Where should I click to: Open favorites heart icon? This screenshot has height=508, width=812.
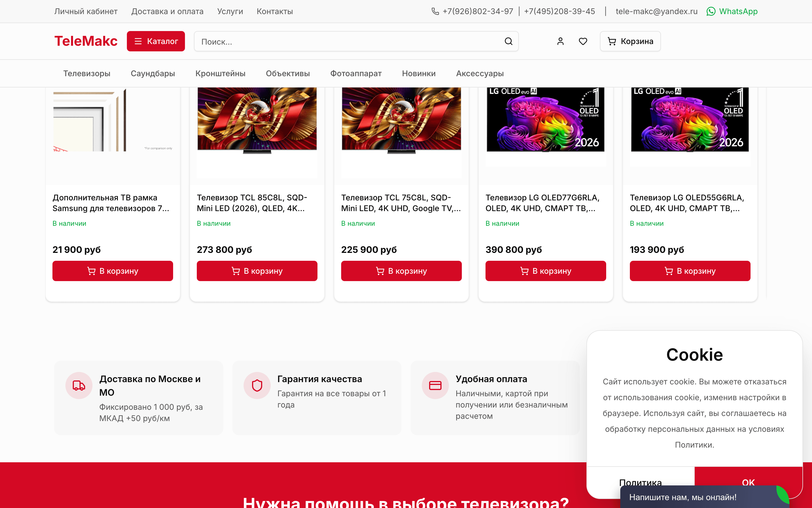583,41
